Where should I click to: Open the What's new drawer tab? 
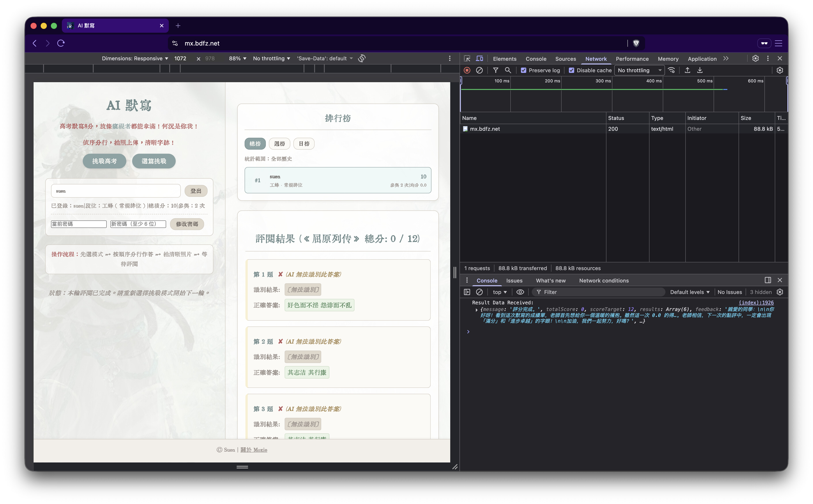pyautogui.click(x=551, y=280)
